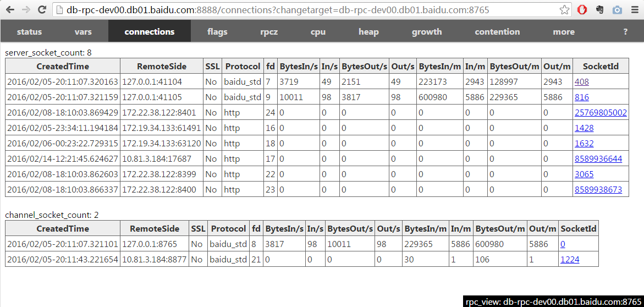Open channel SocketId 1224 link
The width and height of the screenshot is (644, 307).
point(569,260)
